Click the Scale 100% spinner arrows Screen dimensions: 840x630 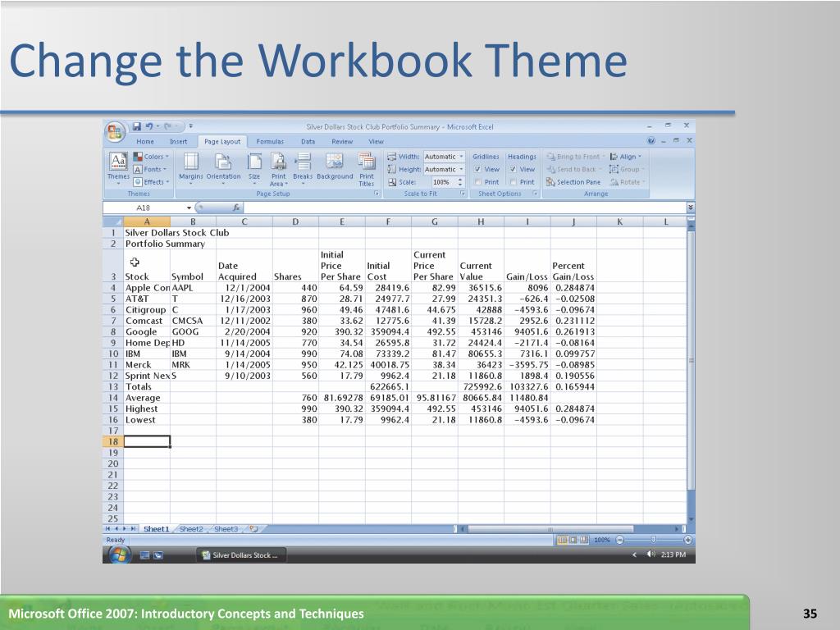pos(460,182)
